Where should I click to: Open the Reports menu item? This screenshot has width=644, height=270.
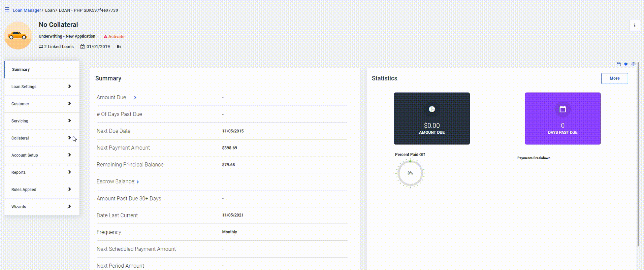coord(42,173)
